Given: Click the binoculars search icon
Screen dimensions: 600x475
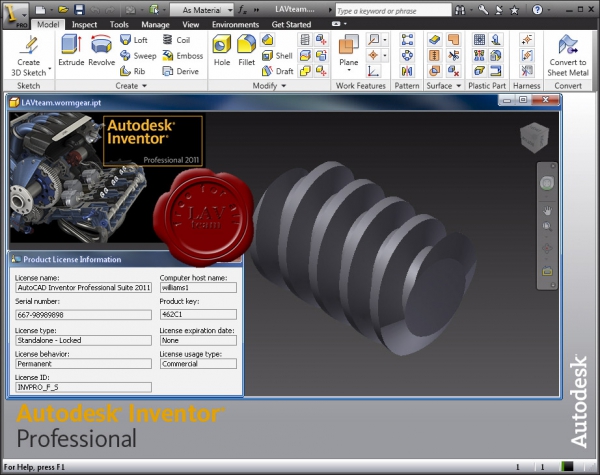Looking at the screenshot, I should coord(460,10).
